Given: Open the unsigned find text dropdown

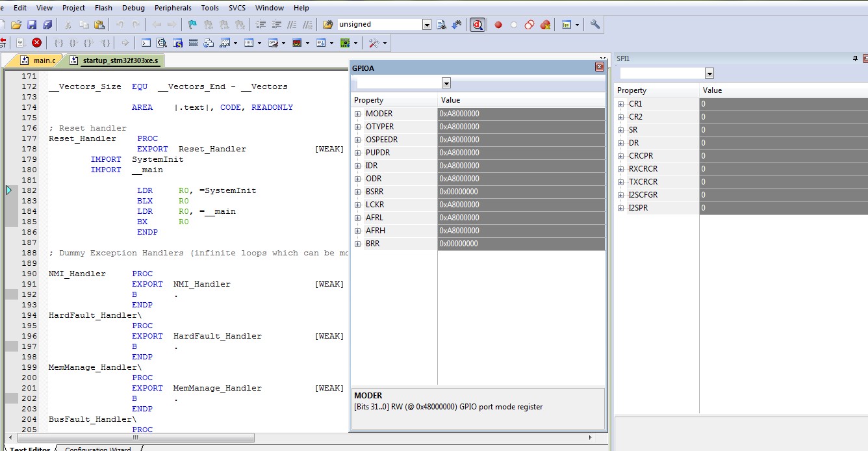Looking at the screenshot, I should (427, 25).
